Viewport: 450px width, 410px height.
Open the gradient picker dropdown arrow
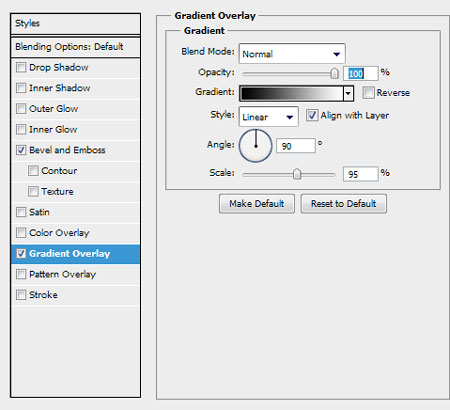pos(348,94)
